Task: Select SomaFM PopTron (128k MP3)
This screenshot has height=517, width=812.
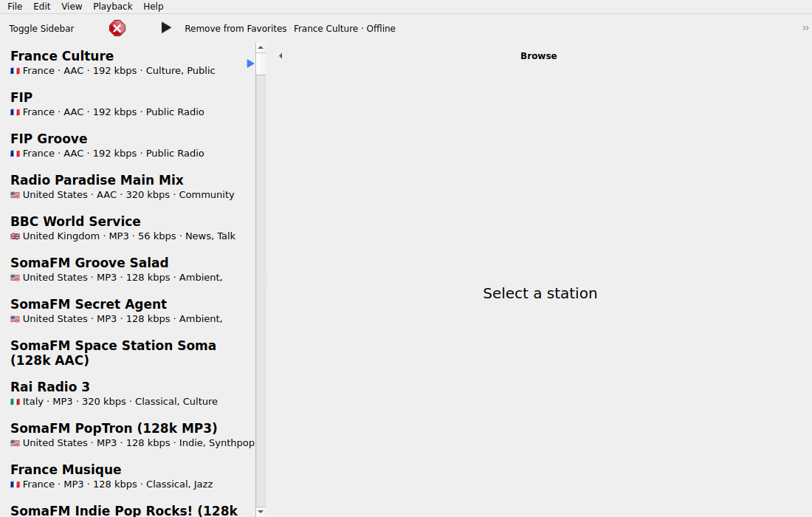Action: pos(128,436)
